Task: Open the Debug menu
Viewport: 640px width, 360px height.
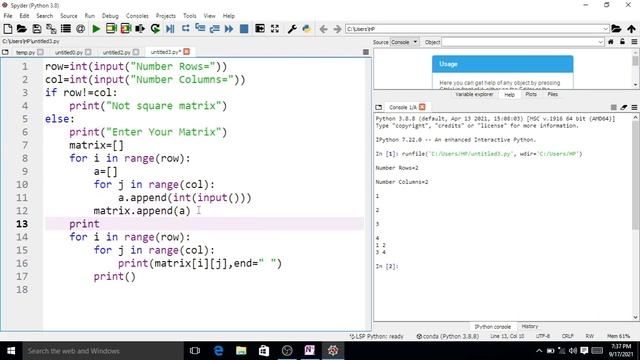Action: 110,16
